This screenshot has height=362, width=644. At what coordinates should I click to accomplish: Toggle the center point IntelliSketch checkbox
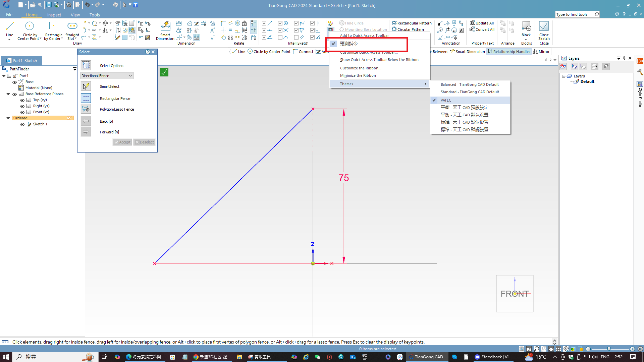pos(280,23)
